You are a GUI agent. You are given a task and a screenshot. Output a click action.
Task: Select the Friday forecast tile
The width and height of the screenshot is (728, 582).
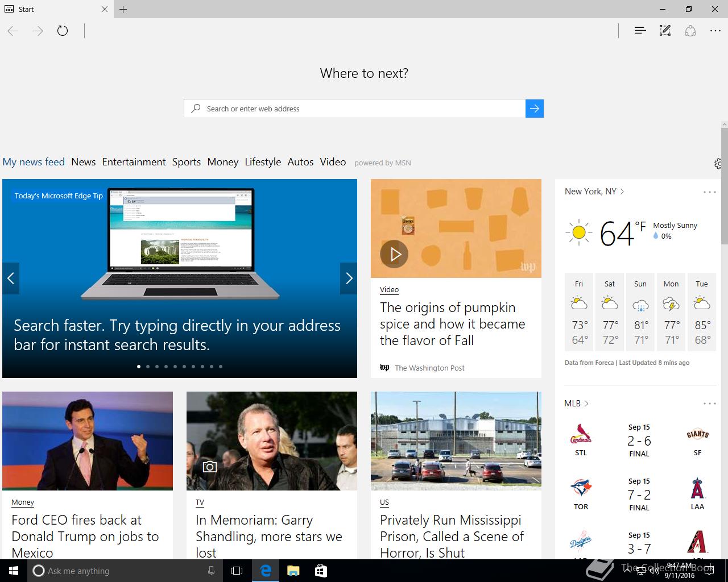pos(579,312)
